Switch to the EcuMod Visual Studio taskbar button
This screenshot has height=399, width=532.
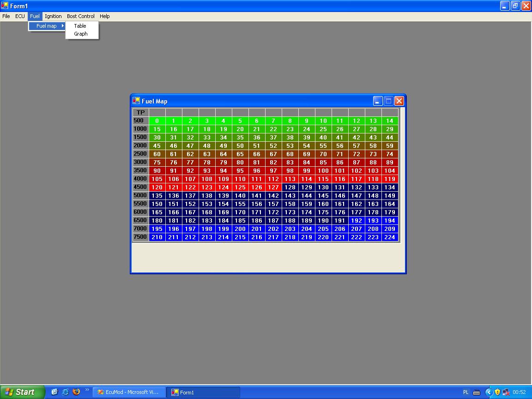[128, 392]
